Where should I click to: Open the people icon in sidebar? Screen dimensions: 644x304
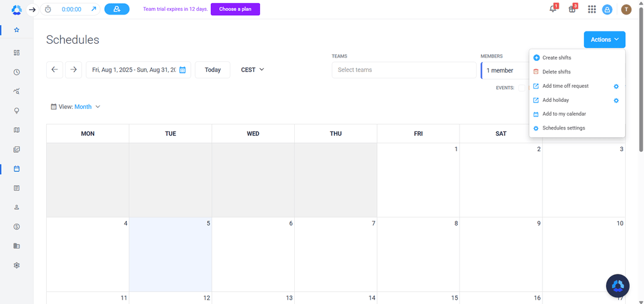[16, 207]
